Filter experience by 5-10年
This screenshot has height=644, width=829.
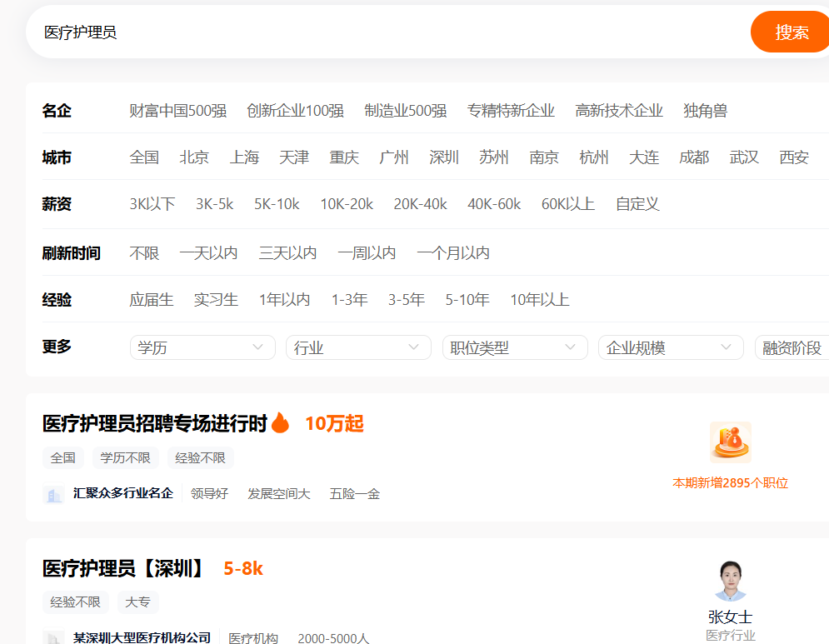467,299
